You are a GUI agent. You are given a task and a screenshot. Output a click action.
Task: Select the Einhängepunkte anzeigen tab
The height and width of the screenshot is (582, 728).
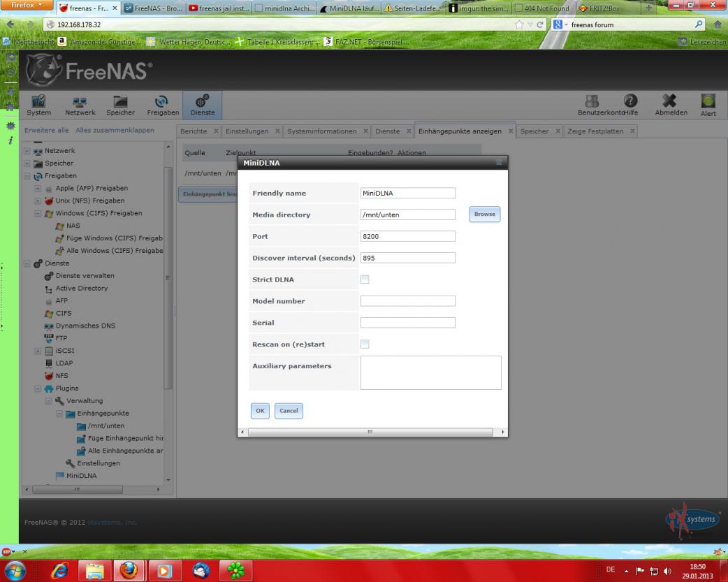click(x=460, y=131)
